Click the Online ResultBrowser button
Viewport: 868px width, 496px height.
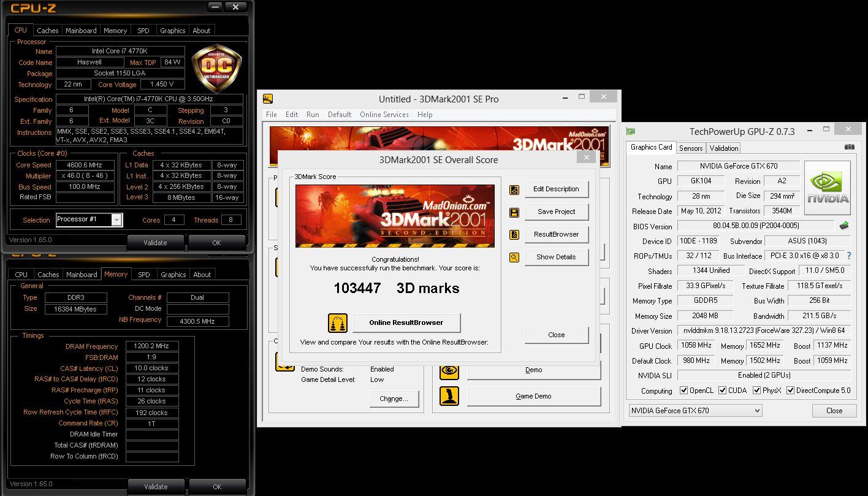click(x=406, y=322)
